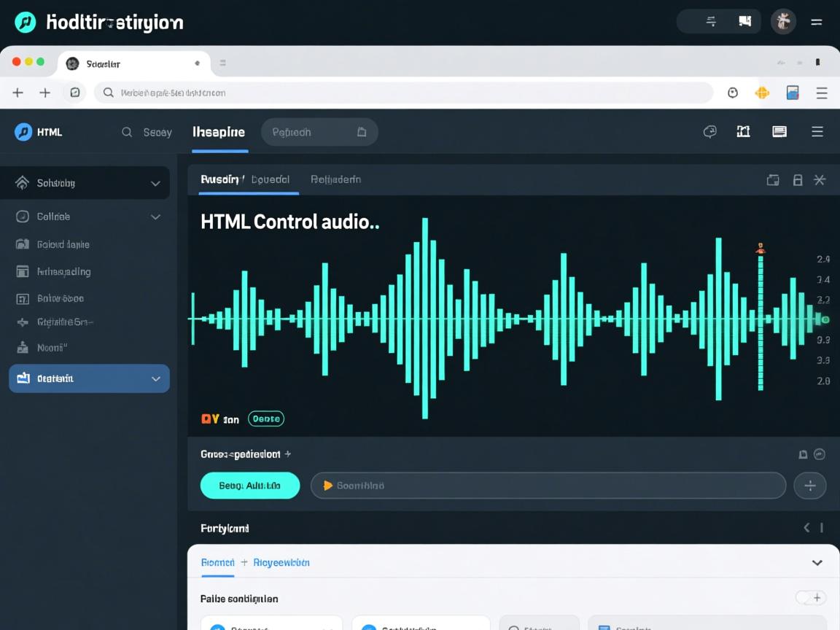Click the blue HTML logo icon
Viewport: 840px width, 630px height.
[x=23, y=132]
